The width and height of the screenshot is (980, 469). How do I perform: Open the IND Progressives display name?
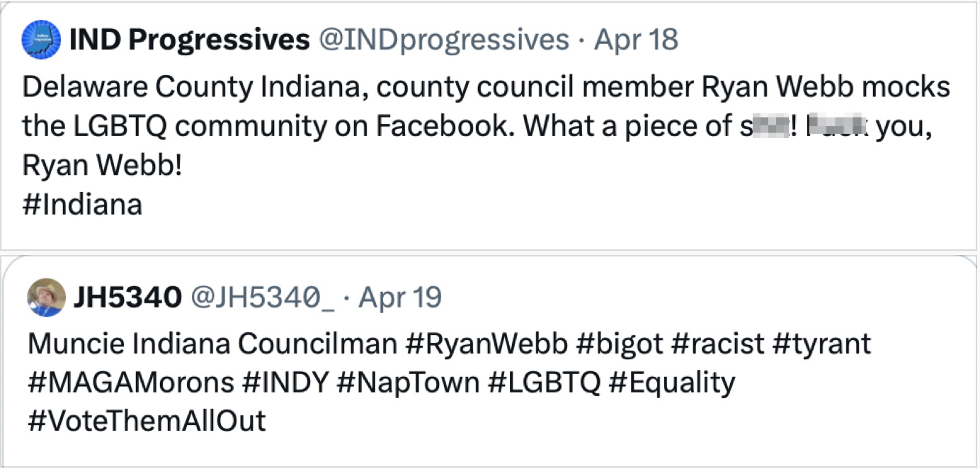click(189, 40)
